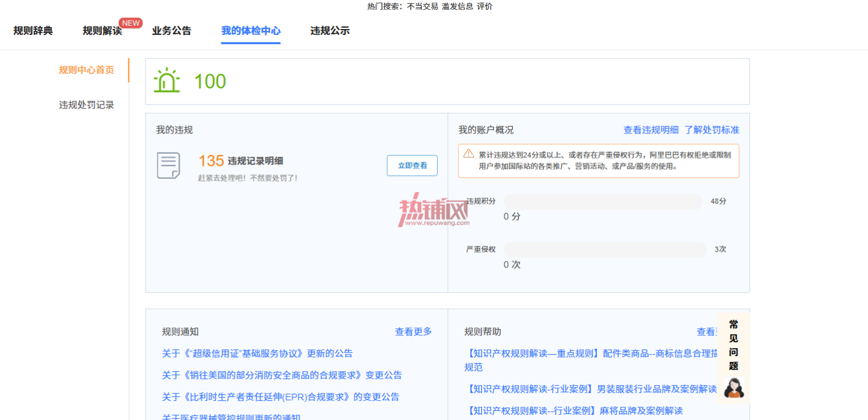Image resolution: width=868 pixels, height=420 pixels.
Task: Select 规则中心首页 in the sidebar
Action: point(87,70)
